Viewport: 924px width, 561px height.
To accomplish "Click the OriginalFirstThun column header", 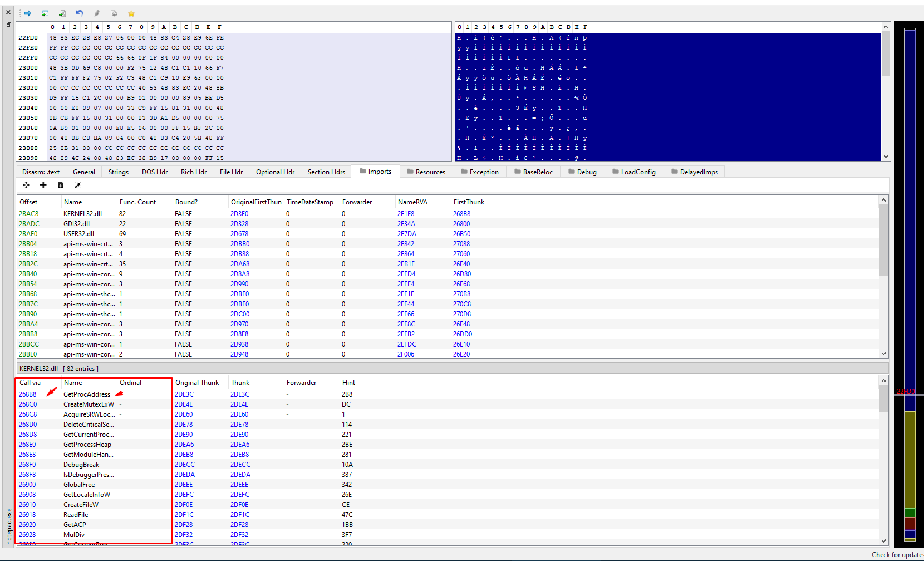I will [256, 202].
